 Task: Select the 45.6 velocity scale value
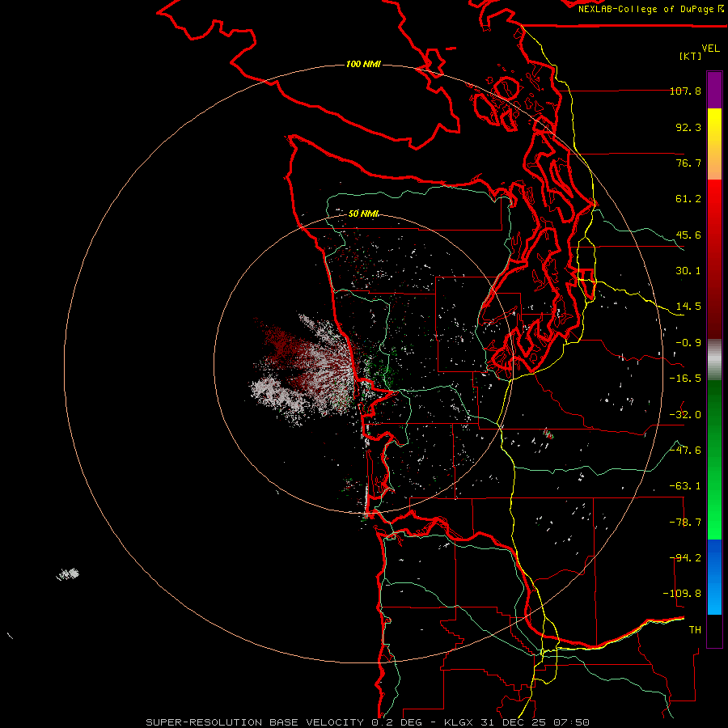click(688, 235)
